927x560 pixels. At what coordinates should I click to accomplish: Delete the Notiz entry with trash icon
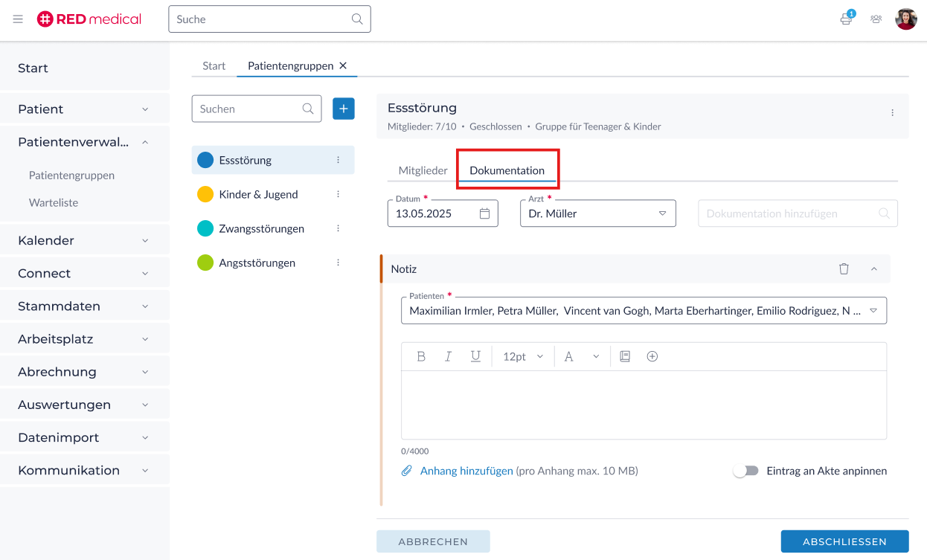[844, 269]
